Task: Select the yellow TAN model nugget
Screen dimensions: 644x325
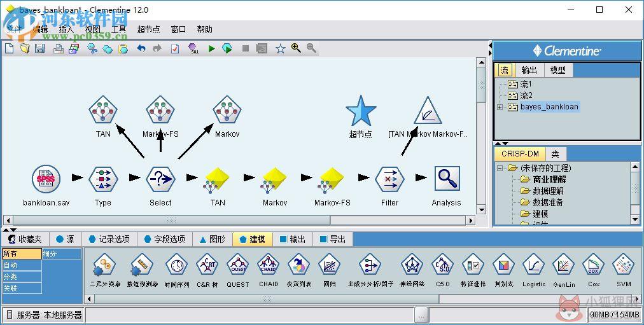Action: click(x=217, y=180)
